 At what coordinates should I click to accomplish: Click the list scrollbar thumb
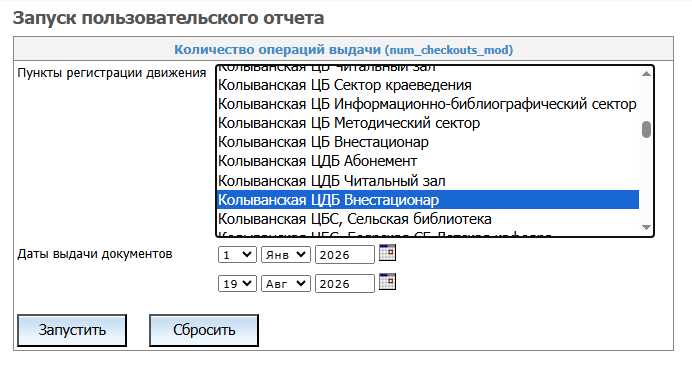pyautogui.click(x=646, y=130)
